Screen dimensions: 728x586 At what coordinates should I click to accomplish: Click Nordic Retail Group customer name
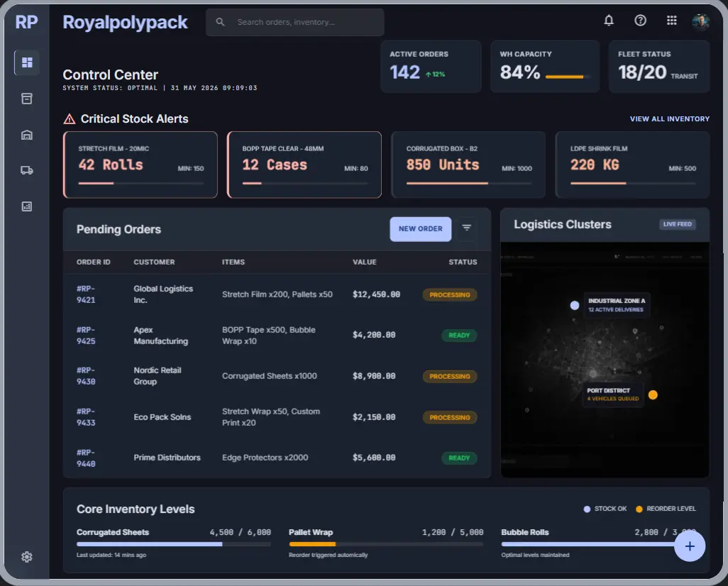point(158,376)
